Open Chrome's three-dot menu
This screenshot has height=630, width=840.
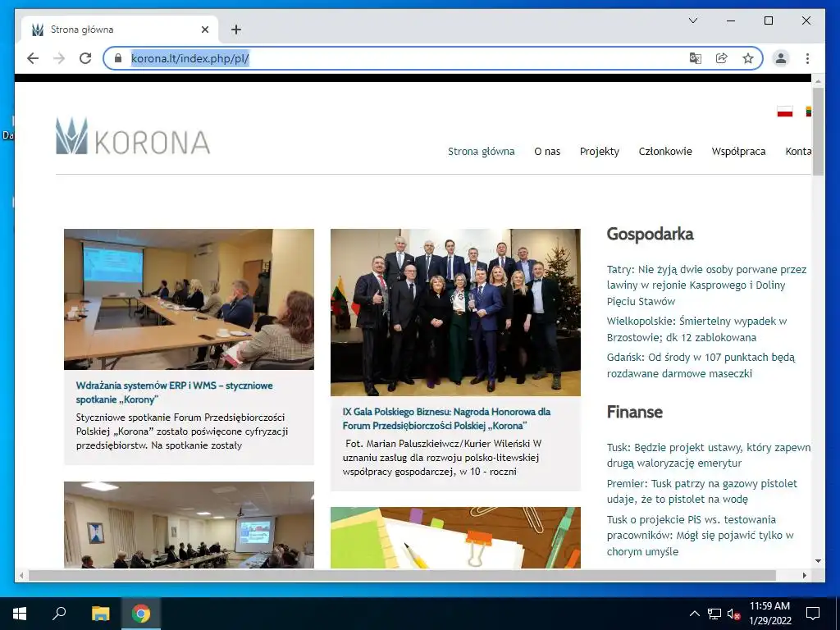pos(807,58)
